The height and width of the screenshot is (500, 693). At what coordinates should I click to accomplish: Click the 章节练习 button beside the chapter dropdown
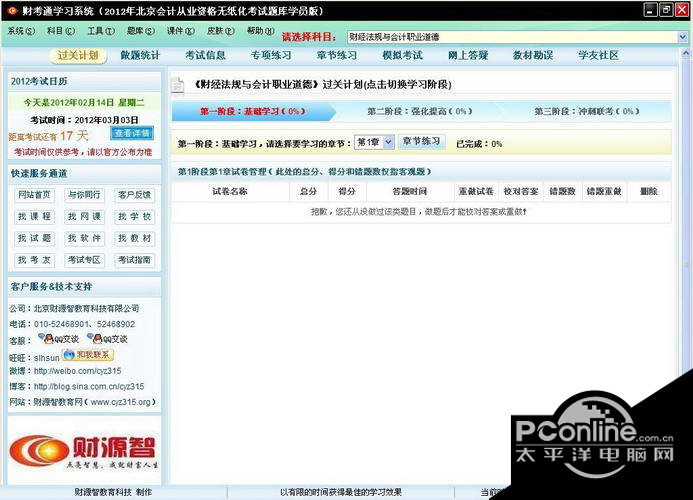[x=422, y=141]
